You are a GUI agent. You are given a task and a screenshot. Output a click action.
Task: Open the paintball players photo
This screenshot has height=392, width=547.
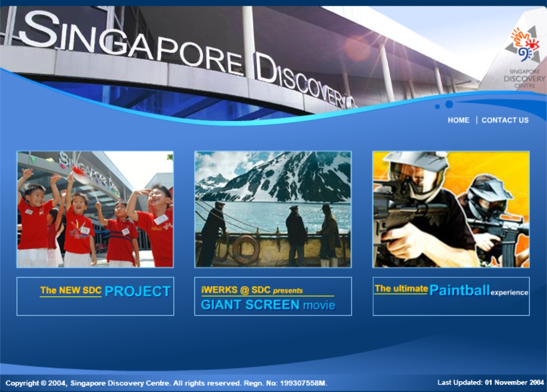(x=451, y=209)
